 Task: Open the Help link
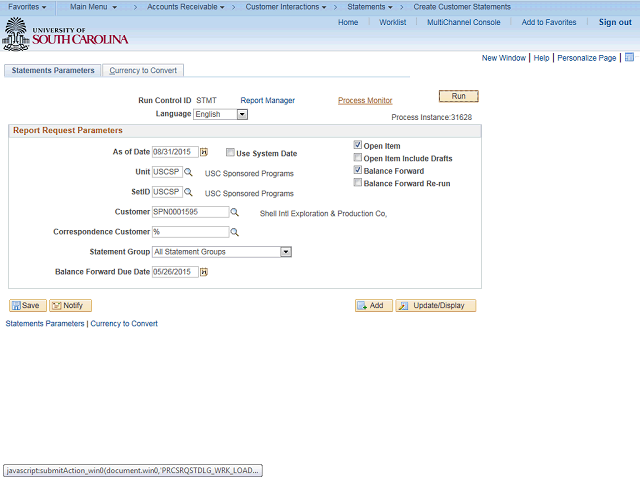pyautogui.click(x=541, y=58)
